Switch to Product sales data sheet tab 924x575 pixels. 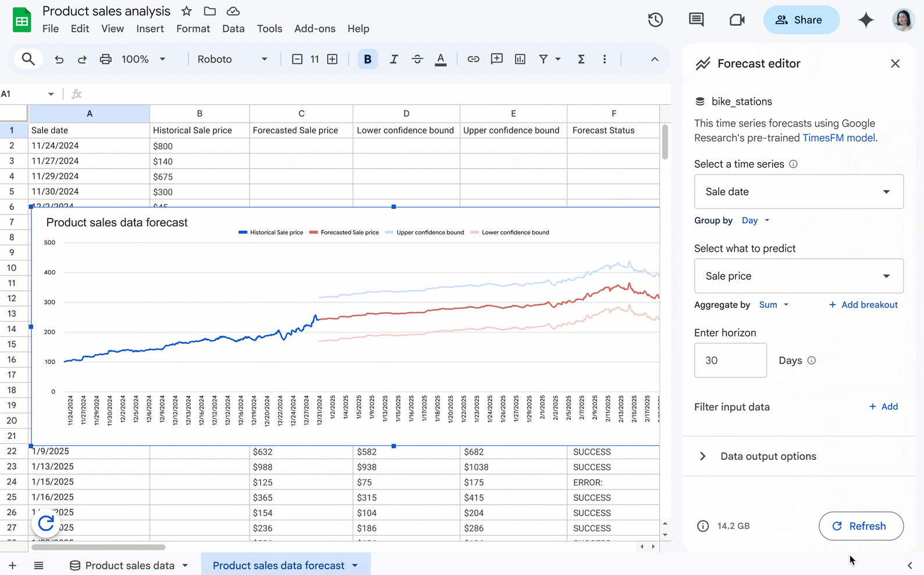click(129, 566)
